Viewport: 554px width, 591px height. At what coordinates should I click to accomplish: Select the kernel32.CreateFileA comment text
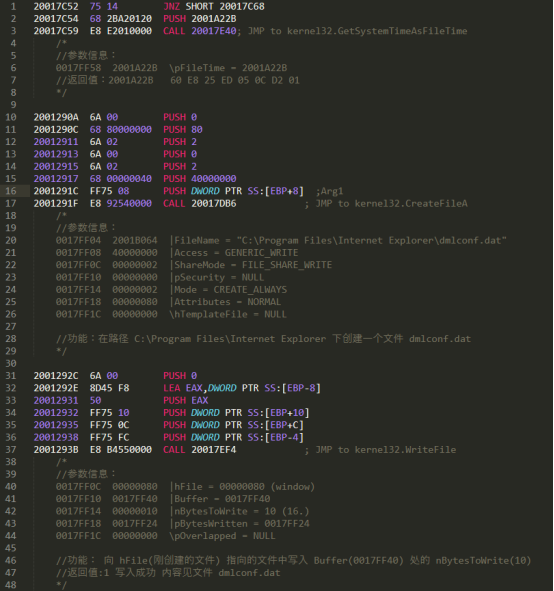[392, 204]
